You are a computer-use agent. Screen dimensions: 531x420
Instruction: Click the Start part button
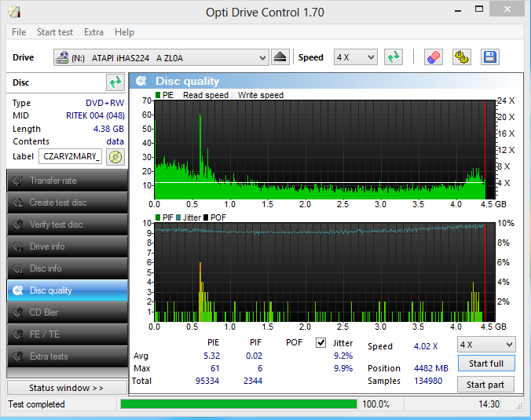pos(485,385)
